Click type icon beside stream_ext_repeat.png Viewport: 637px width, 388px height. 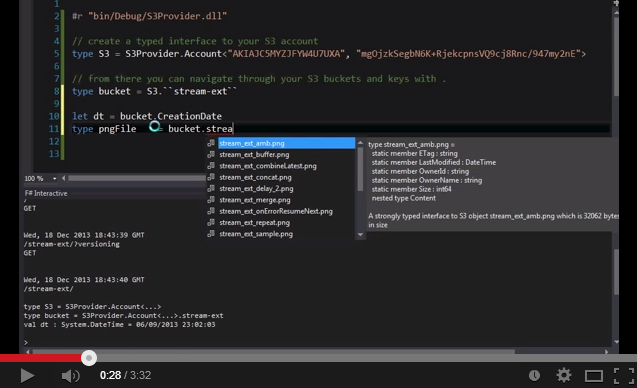pyautogui.click(x=211, y=223)
